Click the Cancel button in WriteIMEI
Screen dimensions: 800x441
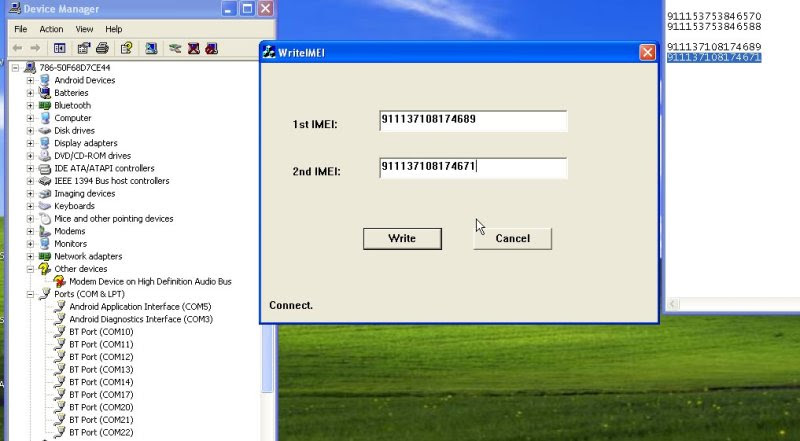512,238
